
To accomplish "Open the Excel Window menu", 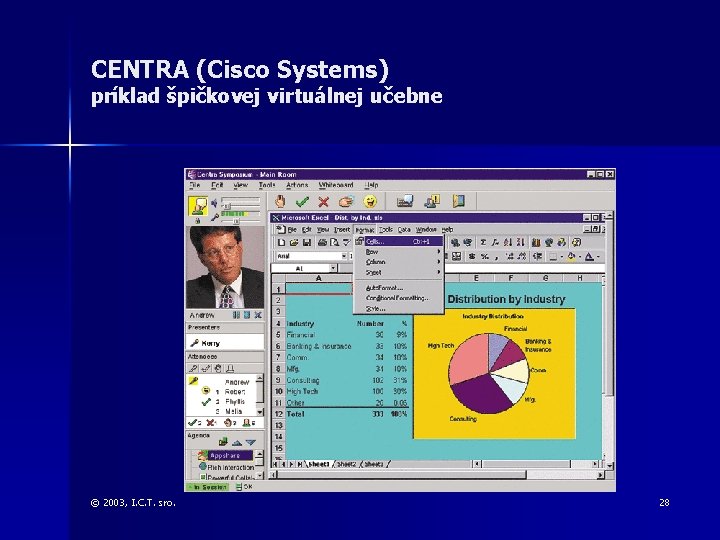I will click(426, 230).
